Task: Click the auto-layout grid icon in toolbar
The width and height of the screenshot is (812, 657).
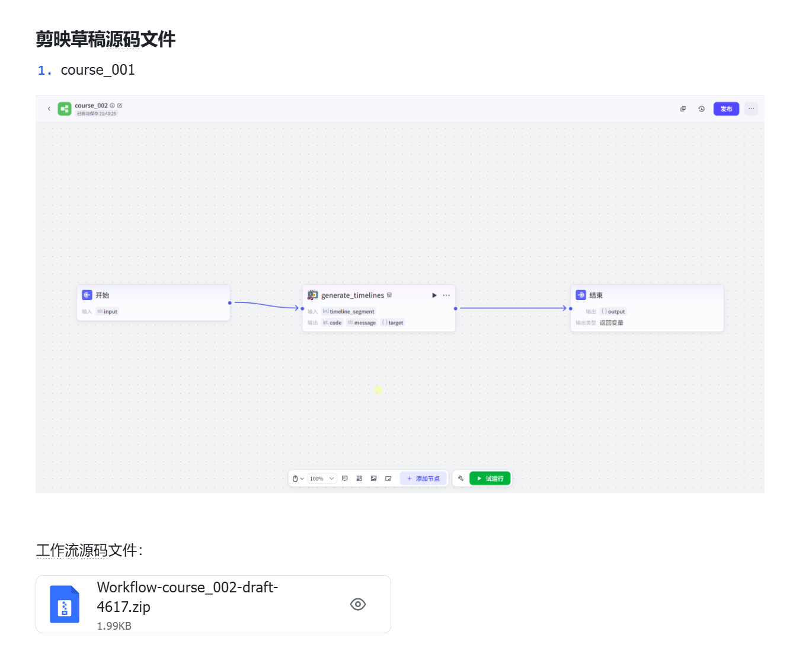Action: (359, 479)
